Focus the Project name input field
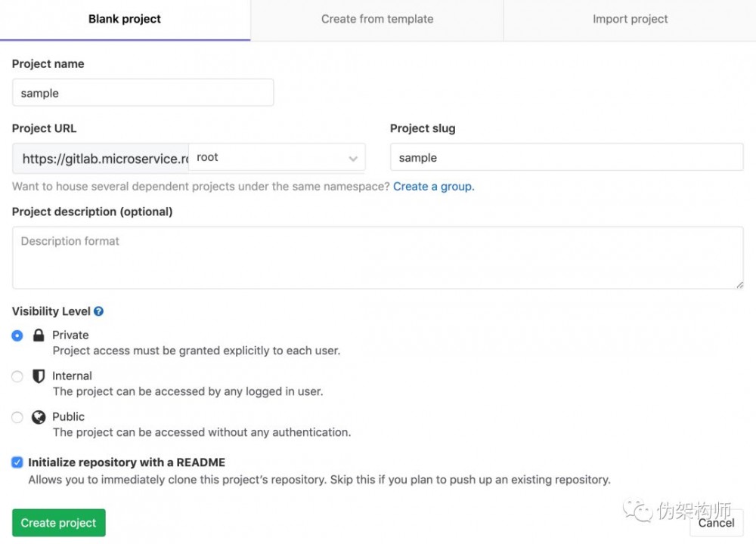Image resolution: width=756 pixels, height=544 pixels. 143,93
